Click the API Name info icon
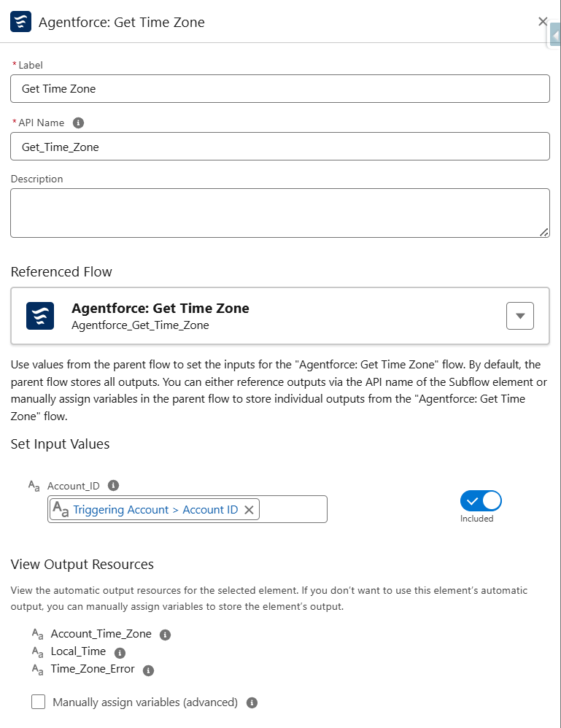561x728 pixels. pyautogui.click(x=79, y=123)
